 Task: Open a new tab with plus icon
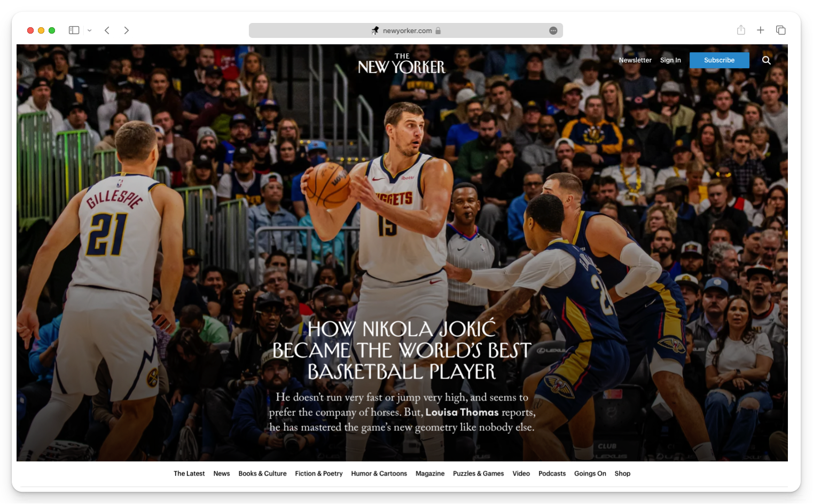click(761, 30)
